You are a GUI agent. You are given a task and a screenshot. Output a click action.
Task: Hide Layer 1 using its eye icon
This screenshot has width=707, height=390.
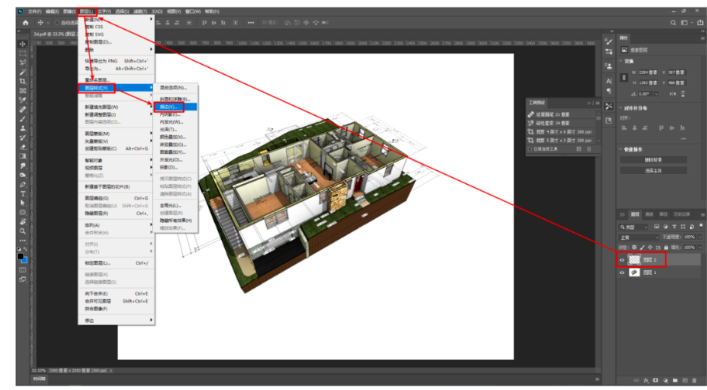click(622, 273)
